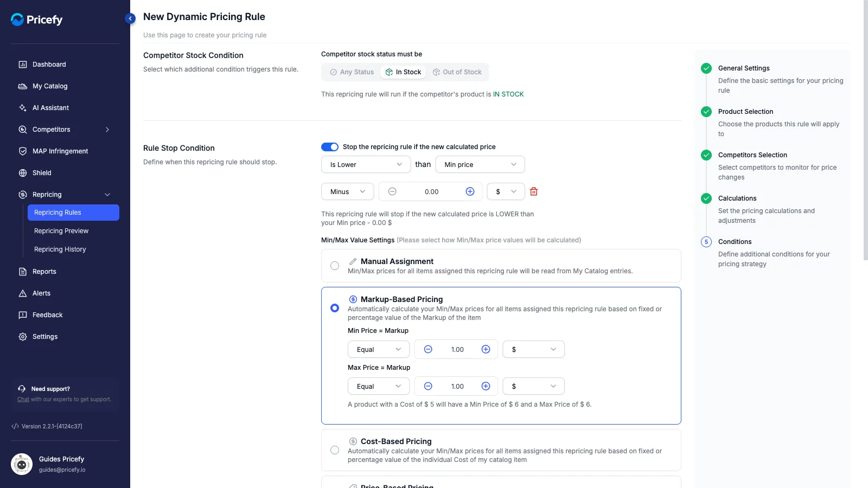Screen dimensions: 868x488
Task: Click the Chat support link
Action: pos(23,399)
